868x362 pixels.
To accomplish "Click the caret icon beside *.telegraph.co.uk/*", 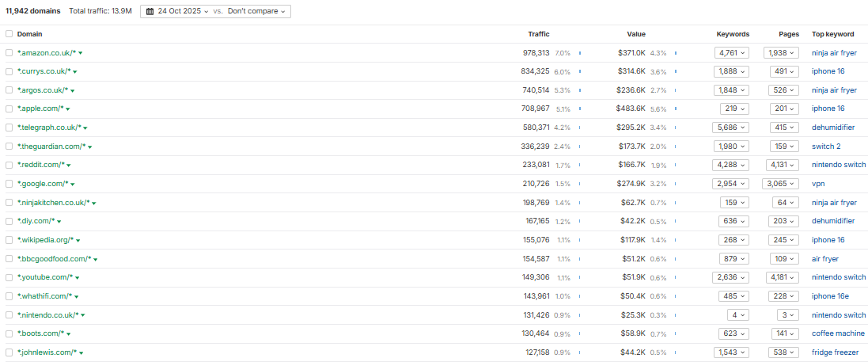I will pos(85,128).
